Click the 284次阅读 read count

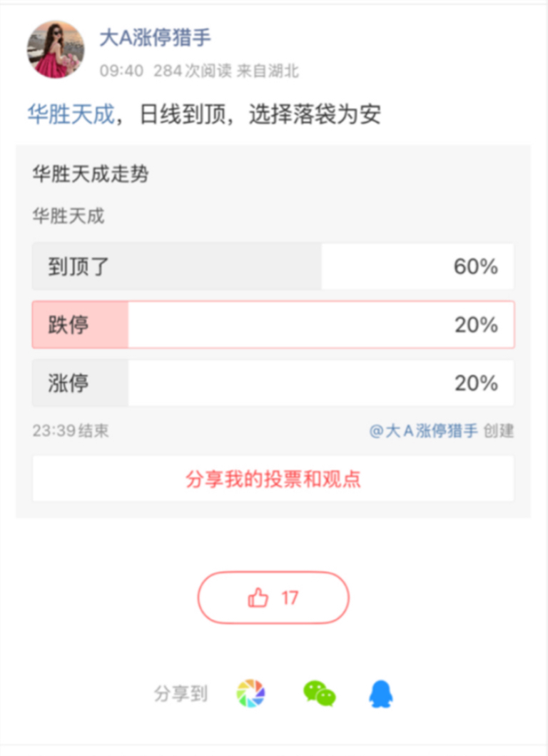pyautogui.click(x=193, y=71)
